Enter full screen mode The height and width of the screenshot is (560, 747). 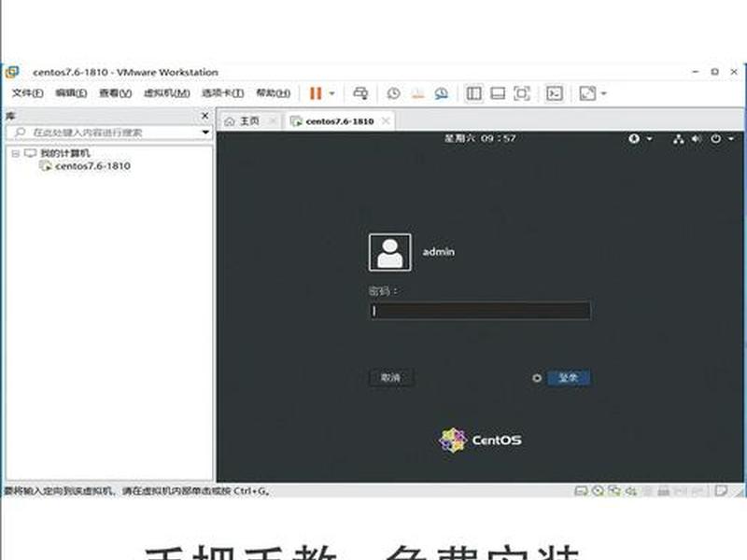point(522,93)
